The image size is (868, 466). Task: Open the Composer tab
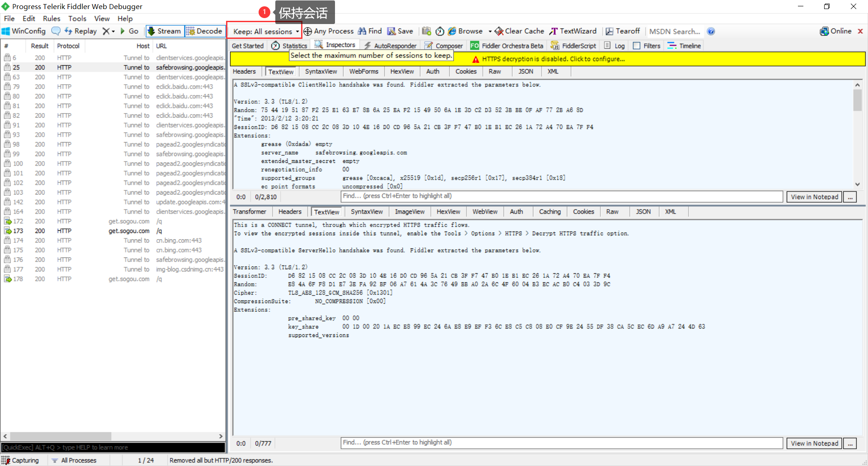click(x=443, y=46)
